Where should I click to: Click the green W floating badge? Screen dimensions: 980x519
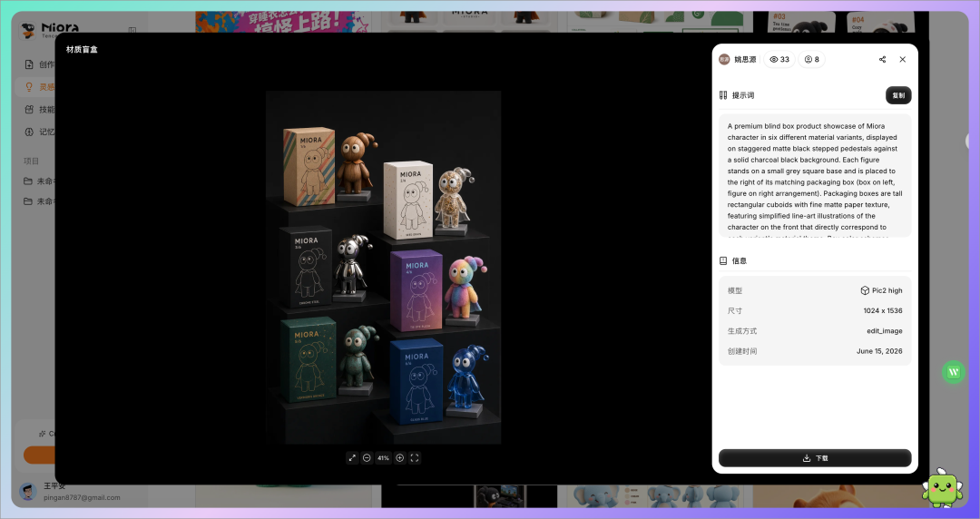(x=953, y=372)
